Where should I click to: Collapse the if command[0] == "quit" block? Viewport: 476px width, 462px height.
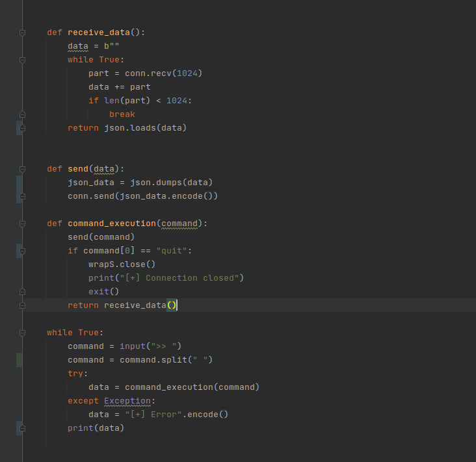point(22,251)
